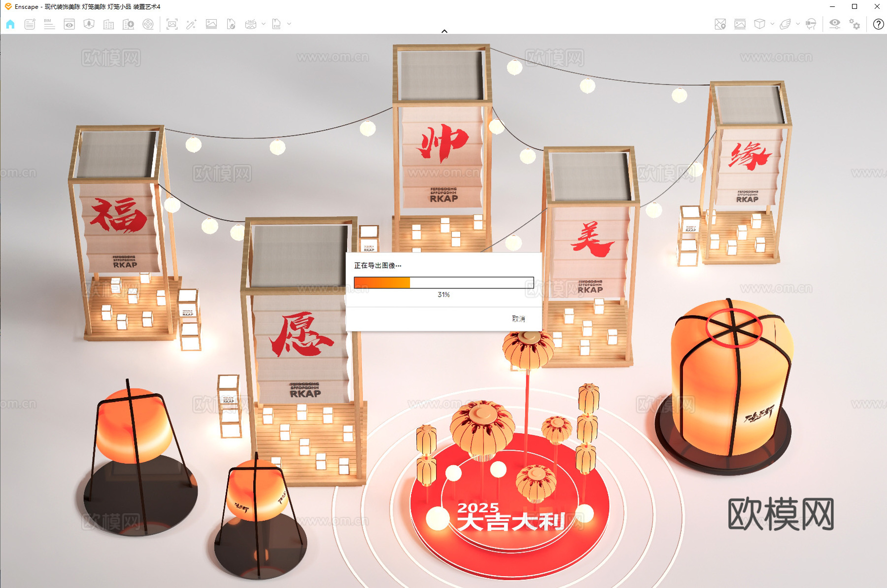887x588 pixels.
Task: Collapse the toolbar with the up chevron
Action: 444,31
